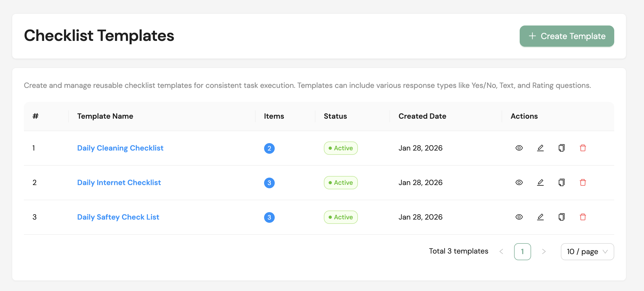The image size is (644, 291).
Task: Remove the Daily Saftey Check List template
Action: pos(583,217)
